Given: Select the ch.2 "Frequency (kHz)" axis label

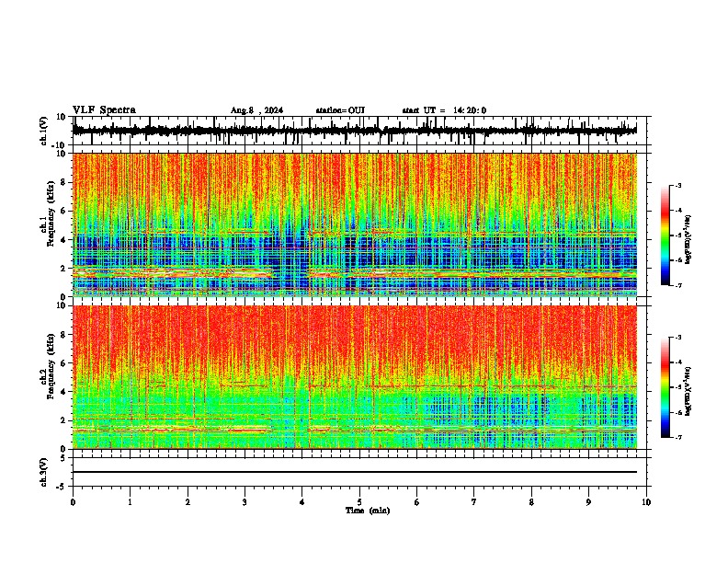Looking at the screenshot, I should (51, 366).
